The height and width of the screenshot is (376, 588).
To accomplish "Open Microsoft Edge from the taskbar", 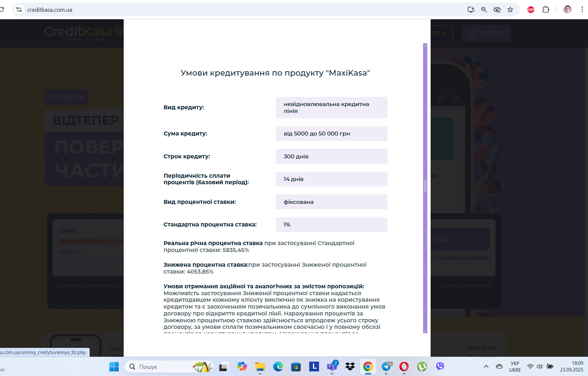I will pyautogui.click(x=278, y=367).
